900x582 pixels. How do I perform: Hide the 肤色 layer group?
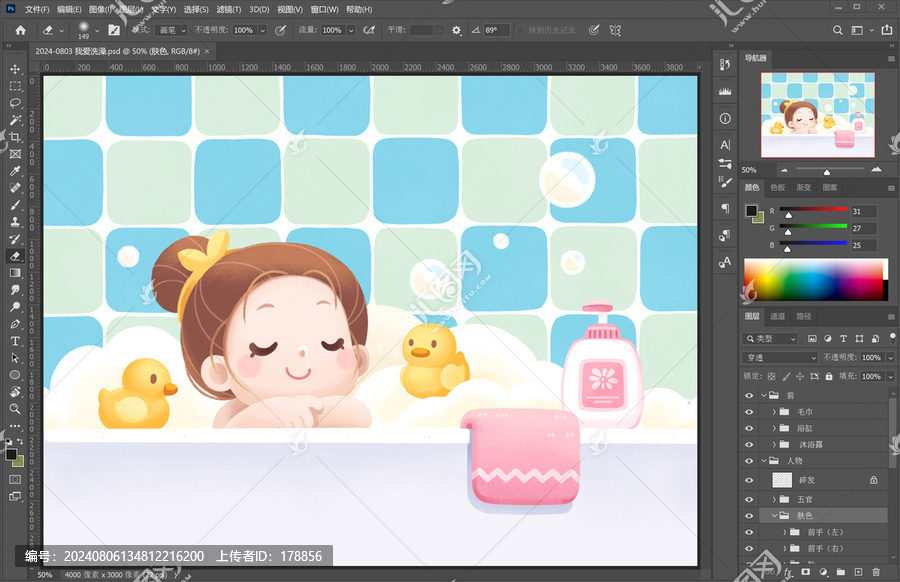pos(749,516)
